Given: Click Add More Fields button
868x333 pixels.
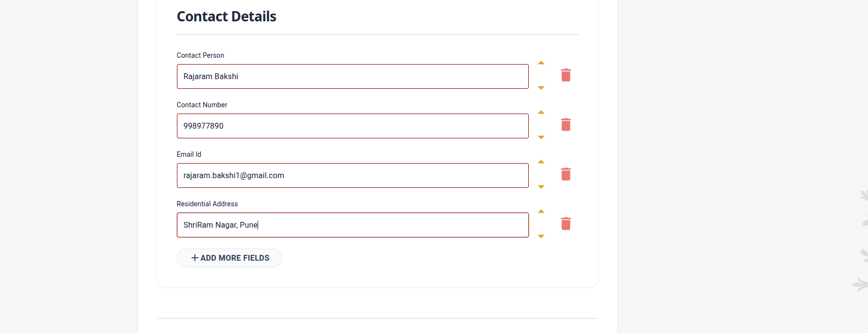Looking at the screenshot, I should tap(229, 258).
